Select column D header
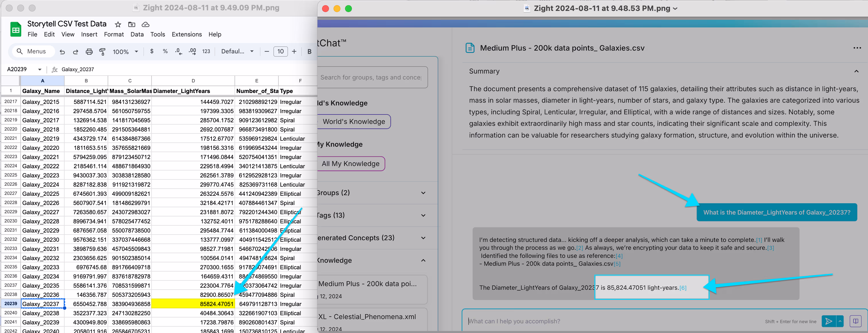The width and height of the screenshot is (868, 333). click(193, 81)
